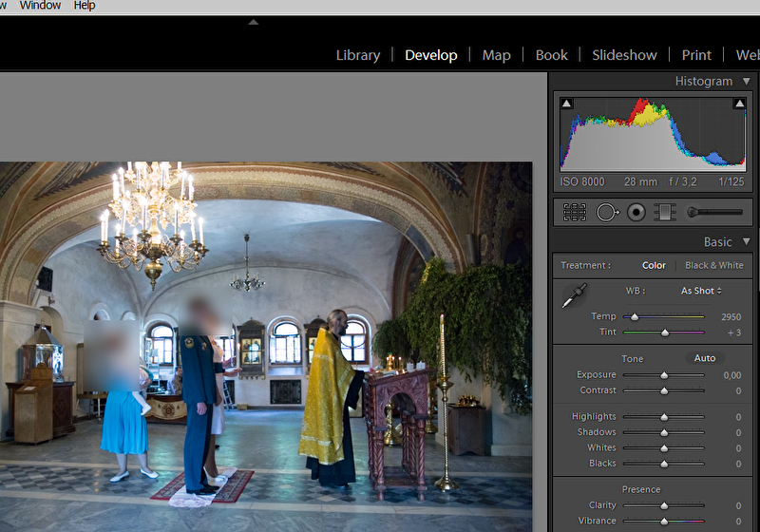
Task: Select the Spot Removal tool
Action: 606,212
